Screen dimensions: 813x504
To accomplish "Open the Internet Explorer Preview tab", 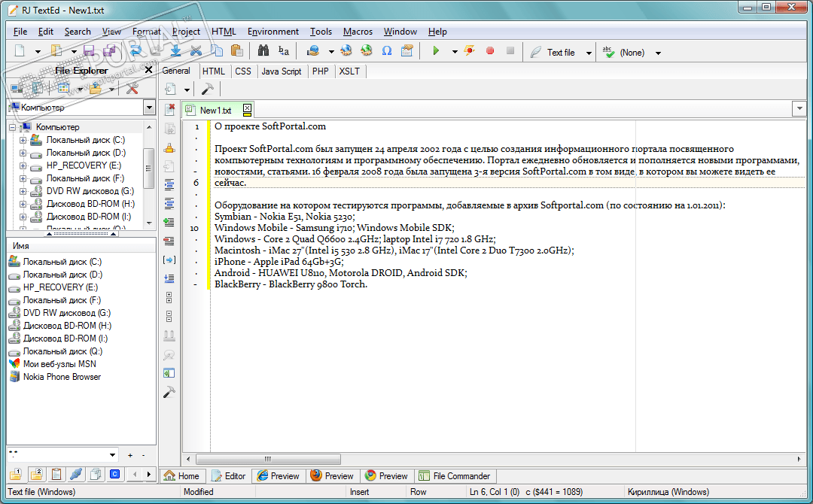I will point(279,475).
